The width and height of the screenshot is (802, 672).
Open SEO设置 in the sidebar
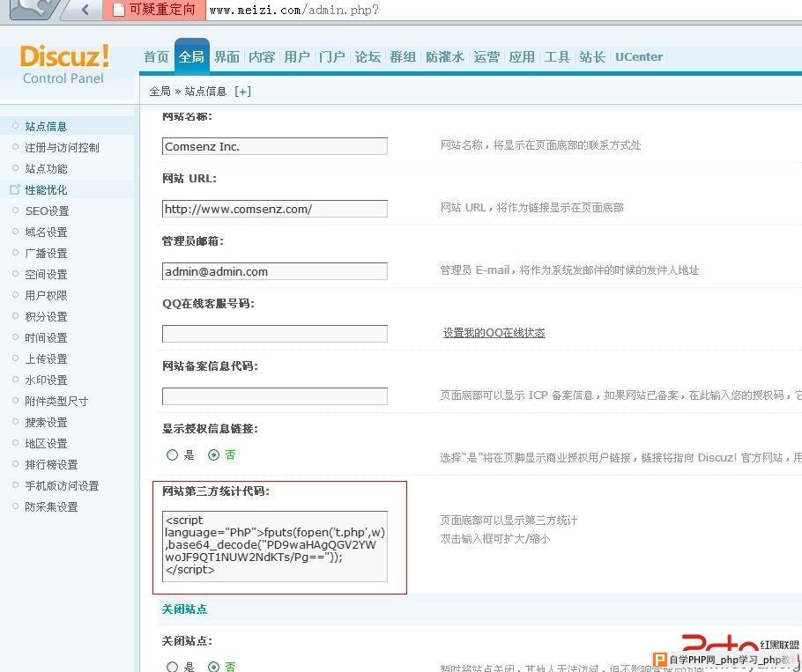[x=47, y=211]
